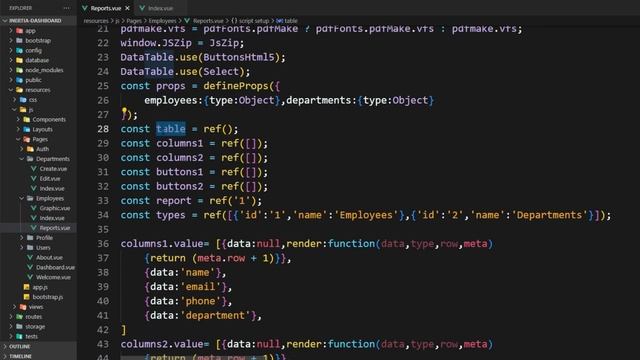Click the app folder icon
This screenshot has height=360, width=640.
(19, 31)
